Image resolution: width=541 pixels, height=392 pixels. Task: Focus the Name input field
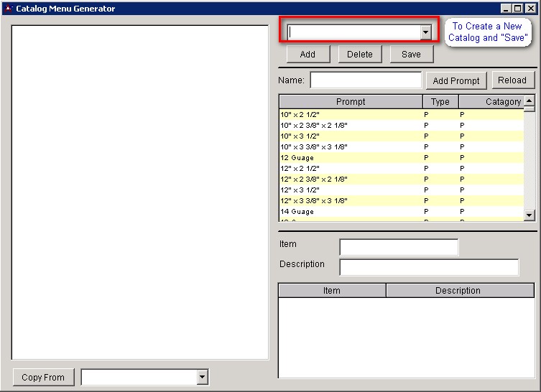(x=366, y=80)
